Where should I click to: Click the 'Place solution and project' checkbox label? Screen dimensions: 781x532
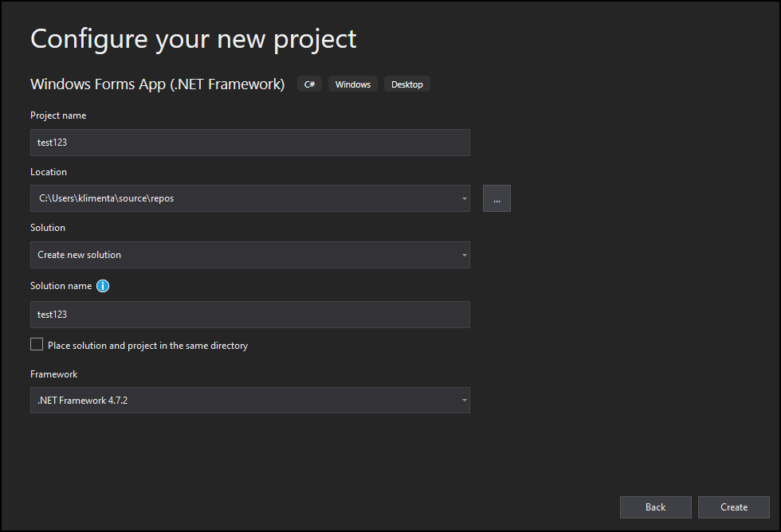[x=147, y=346]
